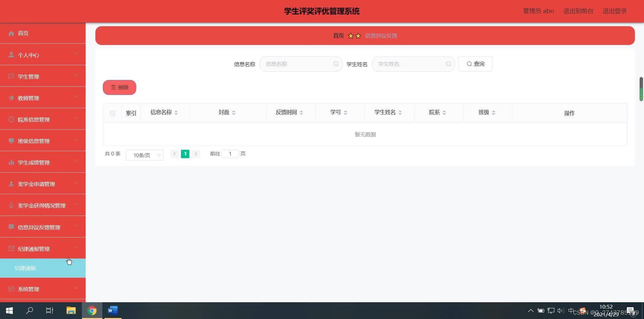The height and width of the screenshot is (319, 644).
Task: Expand the 教师管理 menu chevron
Action: pyautogui.click(x=76, y=96)
